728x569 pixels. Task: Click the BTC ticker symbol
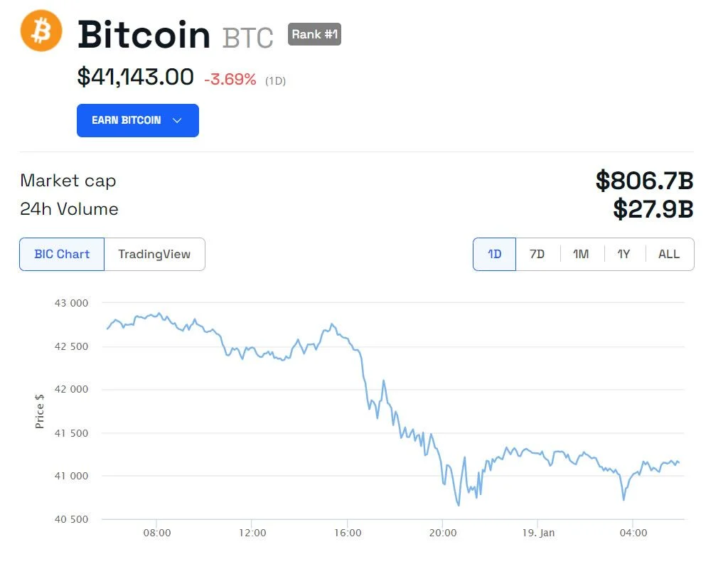point(247,36)
